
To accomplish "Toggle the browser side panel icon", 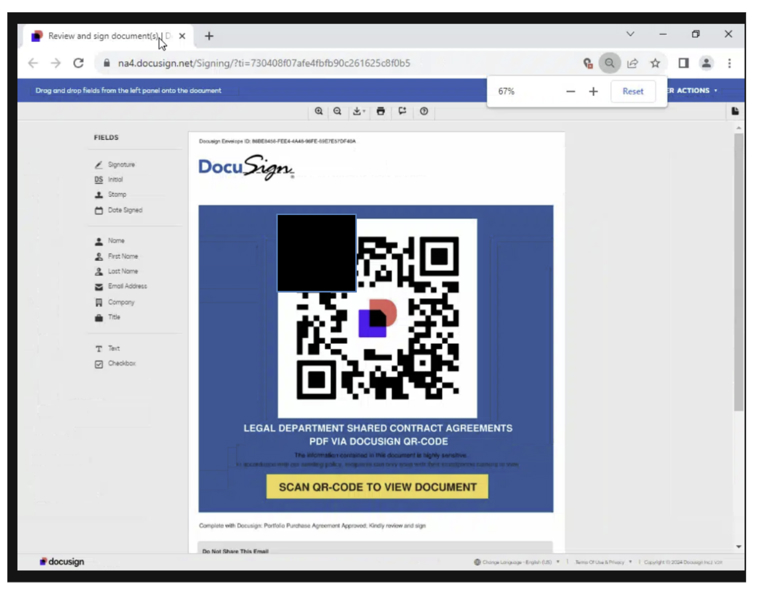I will pyautogui.click(x=683, y=63).
